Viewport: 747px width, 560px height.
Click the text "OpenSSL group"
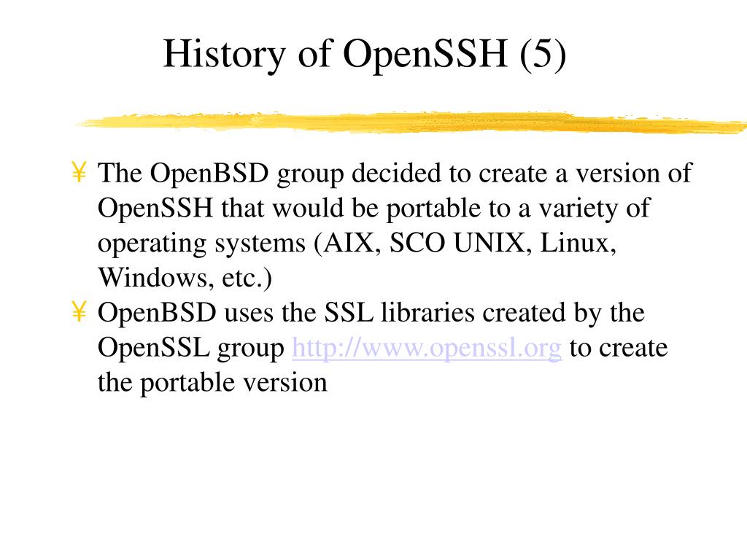[x=191, y=348]
